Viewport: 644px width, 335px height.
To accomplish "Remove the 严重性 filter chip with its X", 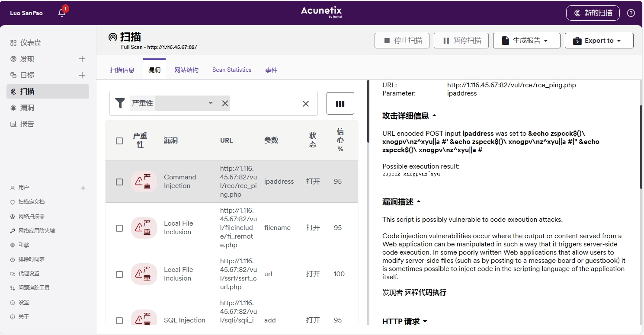I will pyautogui.click(x=225, y=103).
